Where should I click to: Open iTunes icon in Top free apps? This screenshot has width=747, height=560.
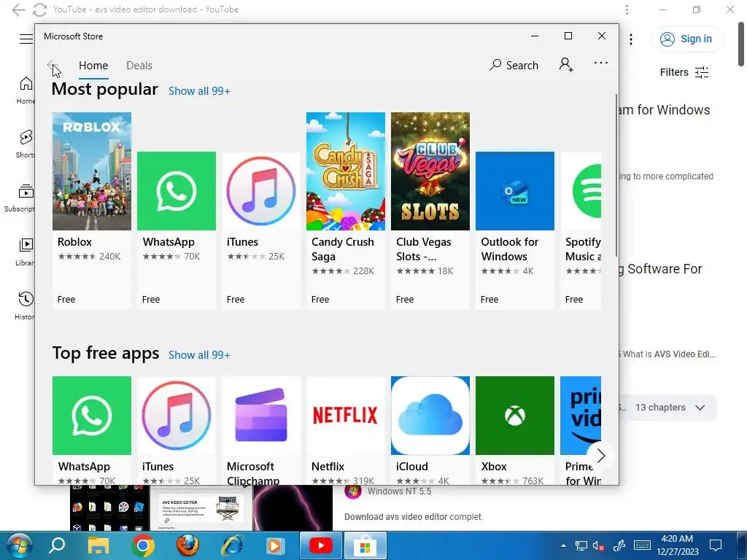click(x=177, y=416)
